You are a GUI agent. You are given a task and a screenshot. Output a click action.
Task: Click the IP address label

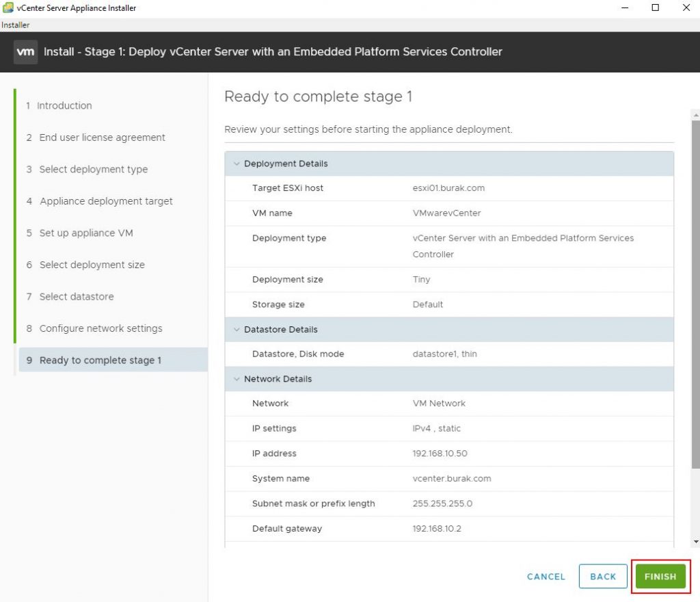click(x=274, y=454)
